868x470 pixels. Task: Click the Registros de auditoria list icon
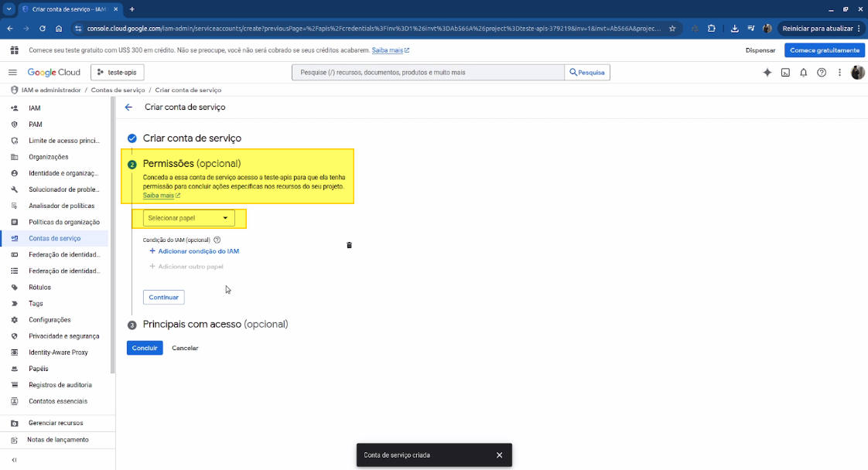[x=15, y=385]
